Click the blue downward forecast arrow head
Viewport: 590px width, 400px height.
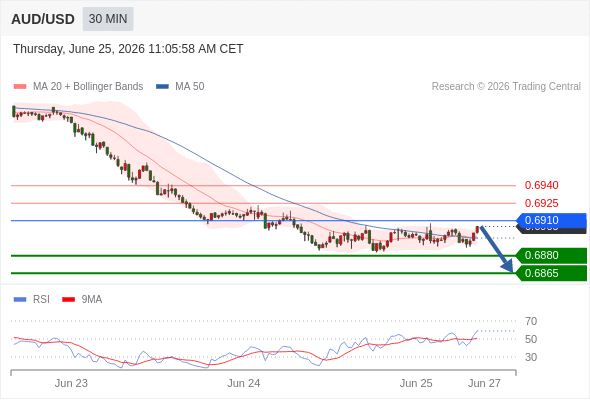tap(508, 267)
